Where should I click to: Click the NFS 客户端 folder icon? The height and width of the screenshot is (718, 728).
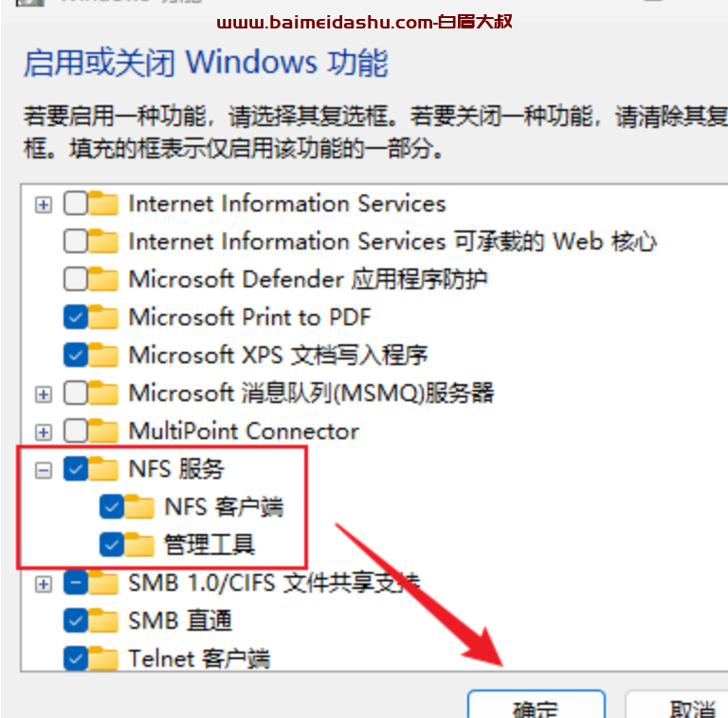click(x=138, y=506)
